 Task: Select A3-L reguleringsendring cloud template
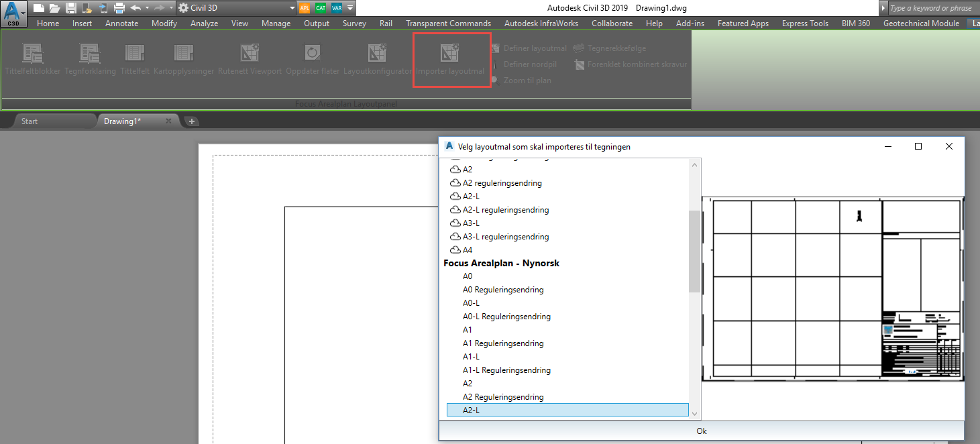point(506,237)
